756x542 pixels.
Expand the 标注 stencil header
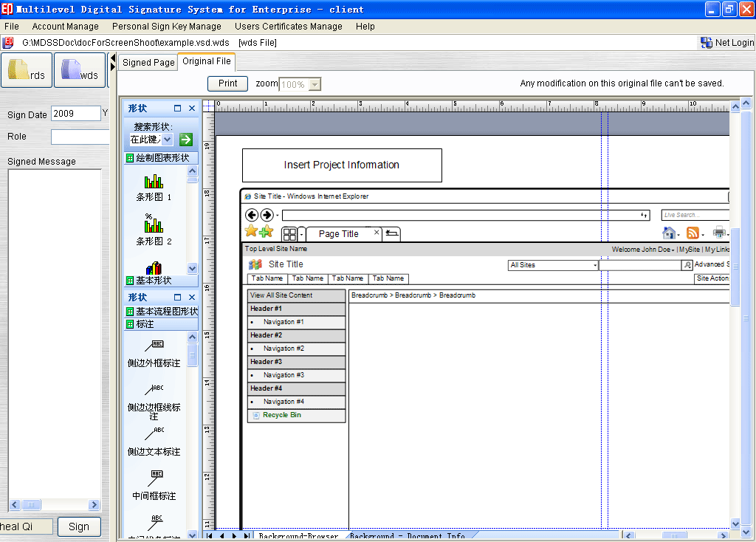click(161, 324)
